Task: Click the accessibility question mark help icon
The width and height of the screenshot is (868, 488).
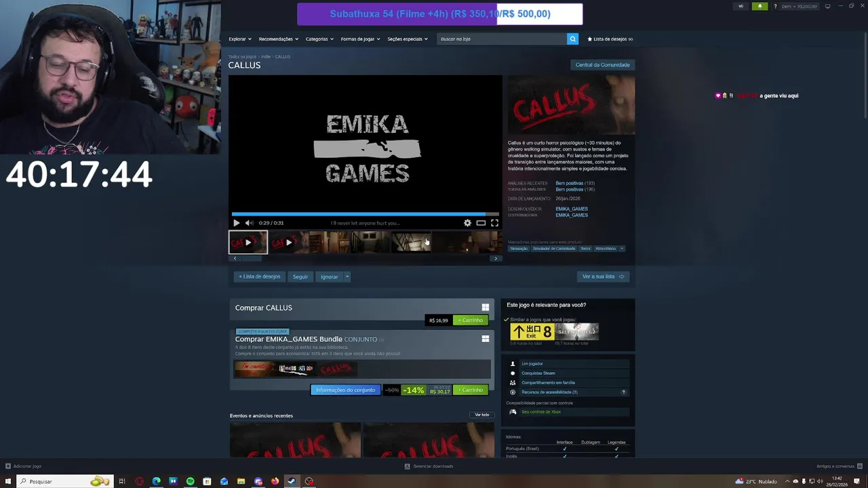Action: pyautogui.click(x=623, y=392)
